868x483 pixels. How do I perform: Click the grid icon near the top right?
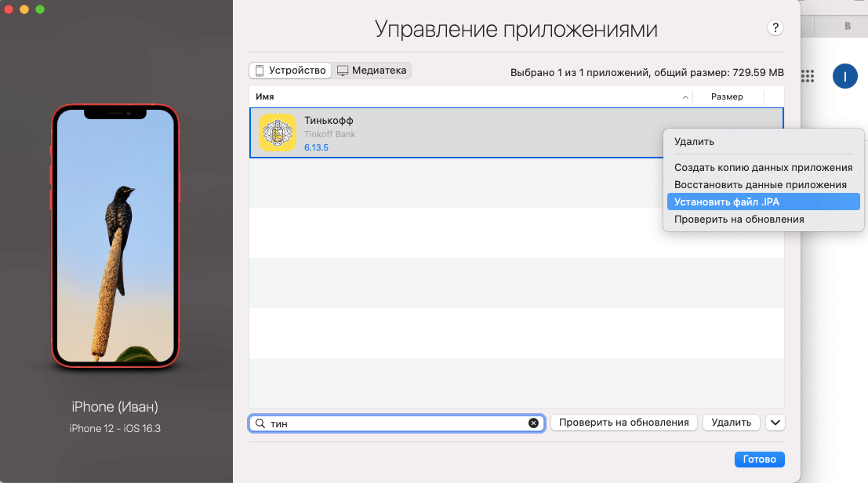808,76
